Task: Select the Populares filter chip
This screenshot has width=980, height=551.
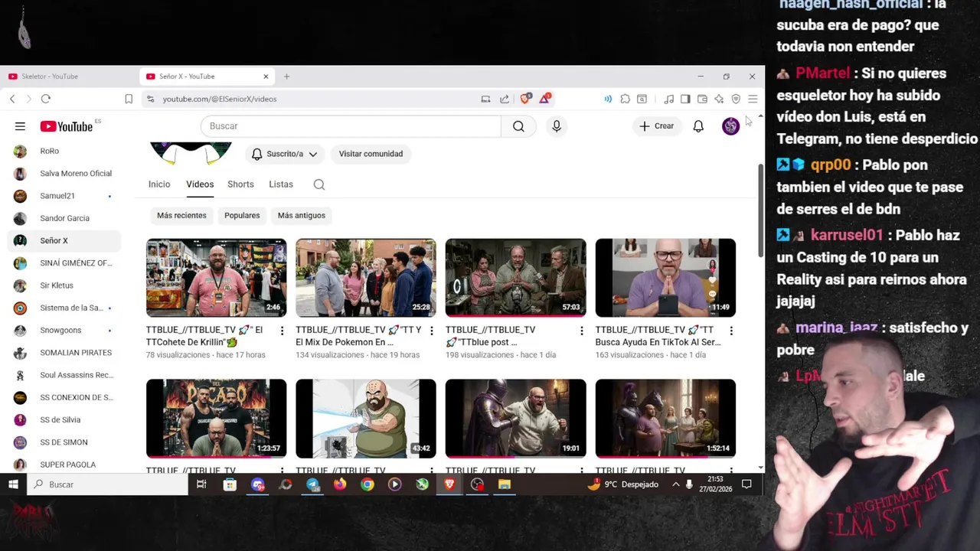Action: pos(242,216)
